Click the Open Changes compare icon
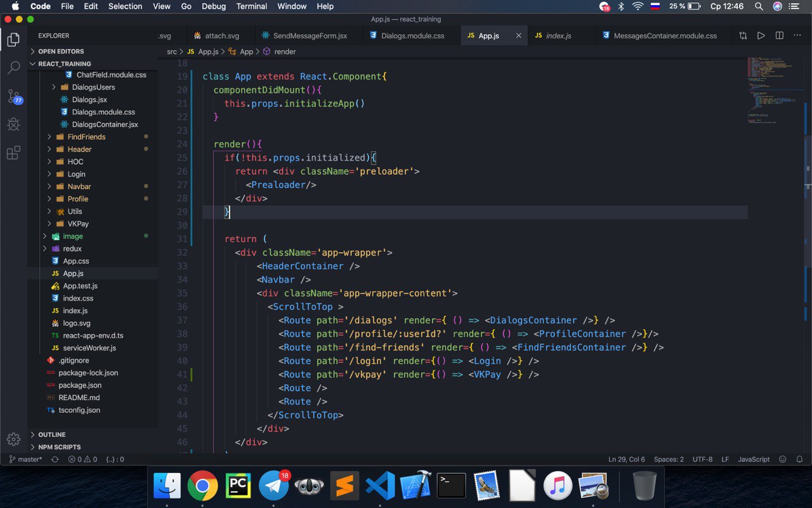 (x=743, y=36)
